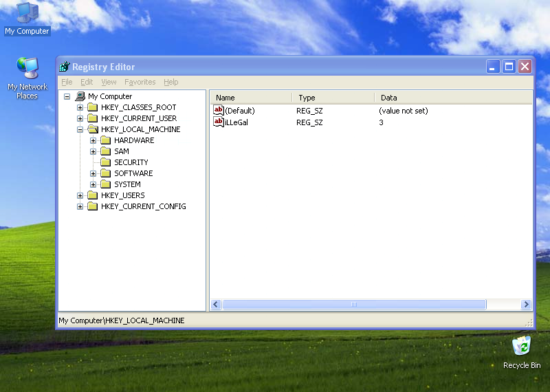Image resolution: width=550 pixels, height=392 pixels.
Task: Click the status bar path My Computer\HKEY_LOCAL_MACHINE
Action: [x=122, y=320]
